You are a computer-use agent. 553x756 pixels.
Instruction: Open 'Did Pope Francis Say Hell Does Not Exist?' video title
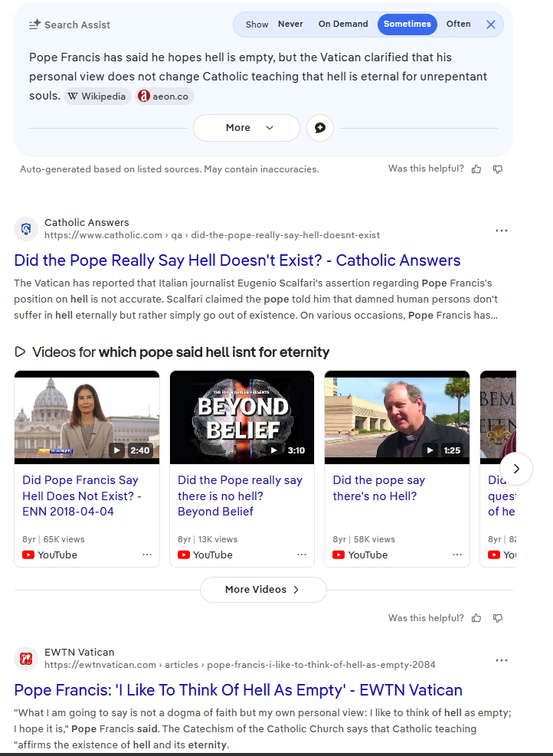coord(81,496)
